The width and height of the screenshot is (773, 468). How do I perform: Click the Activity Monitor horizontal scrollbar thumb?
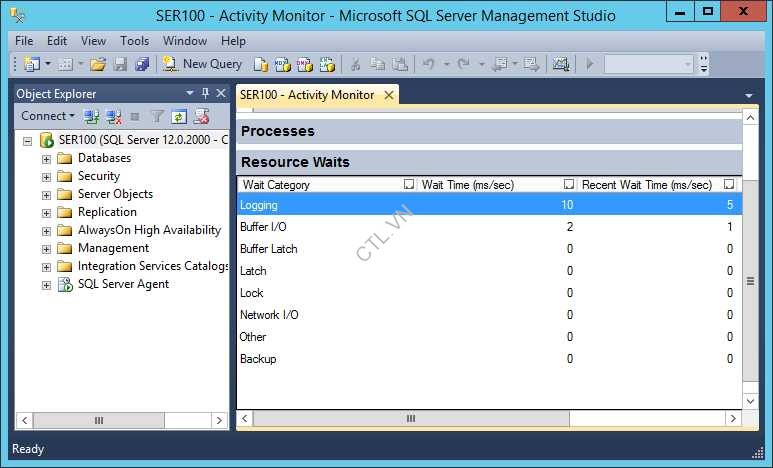tap(411, 419)
